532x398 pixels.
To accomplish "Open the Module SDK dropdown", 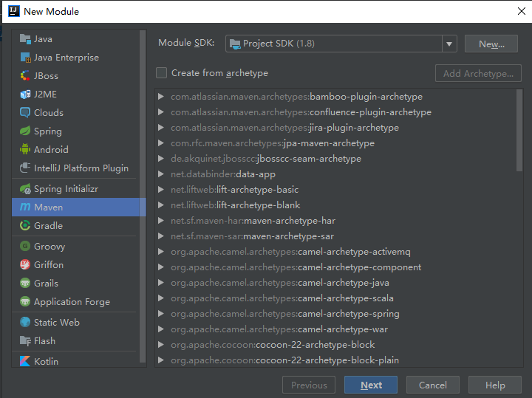I will point(449,44).
